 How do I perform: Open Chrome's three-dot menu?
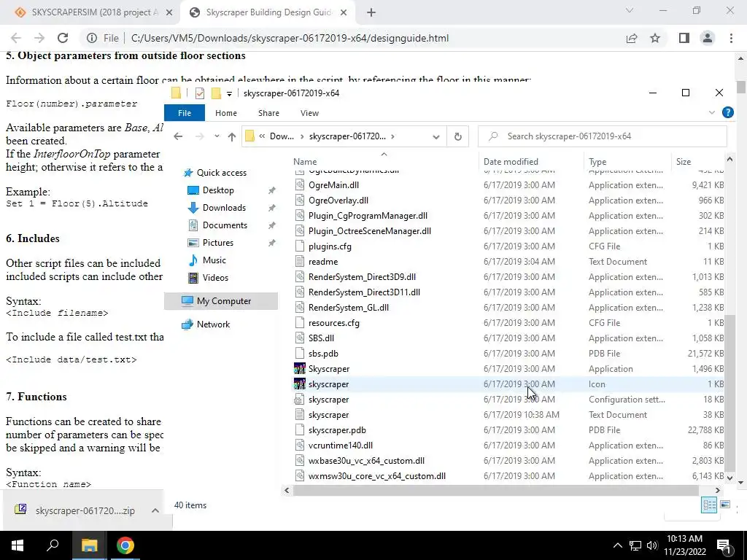click(x=731, y=38)
